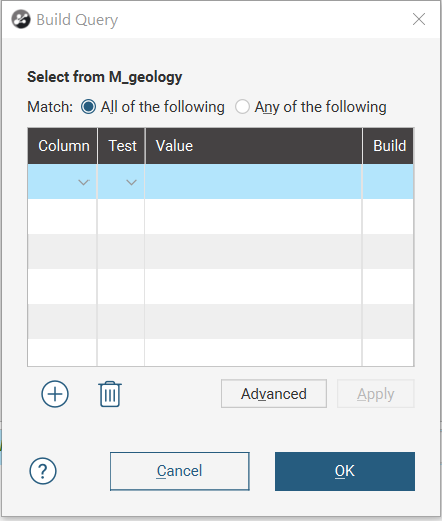Click the Leapfrog app icon in title bar

[x=21, y=19]
